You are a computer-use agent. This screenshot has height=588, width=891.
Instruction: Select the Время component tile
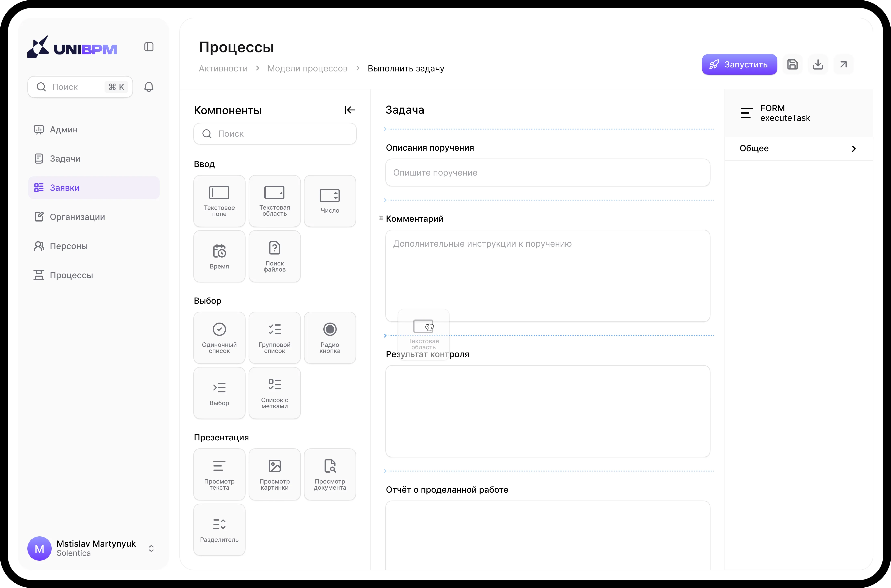point(219,257)
